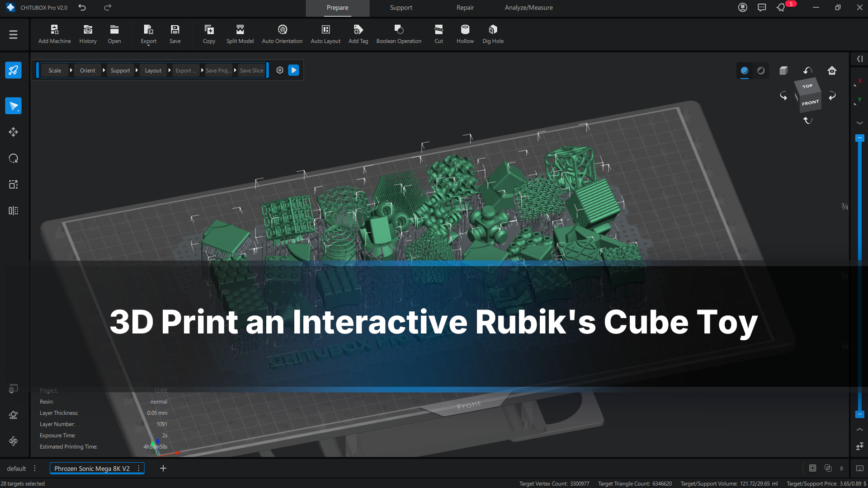Image resolution: width=868 pixels, height=488 pixels.
Task: Open the default profile options menu
Action: 35,468
